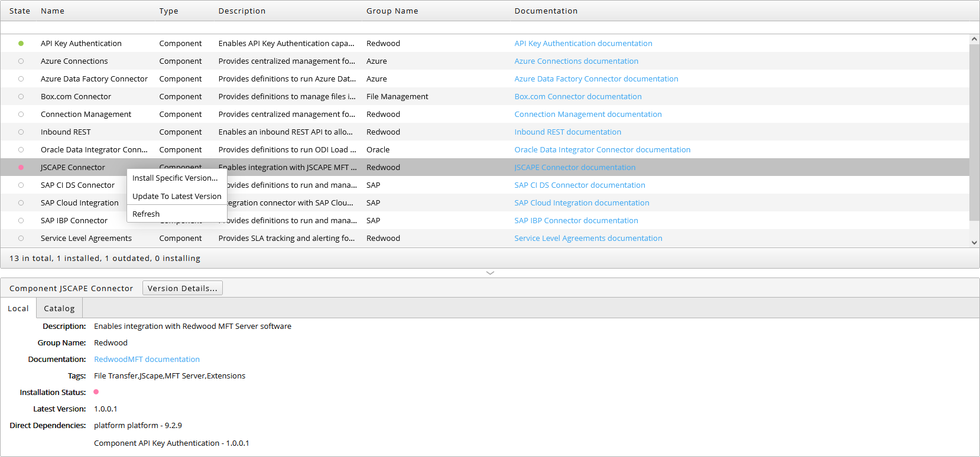Sort by the Group Name column header
Screen dimensions: 980x457
tap(392, 11)
